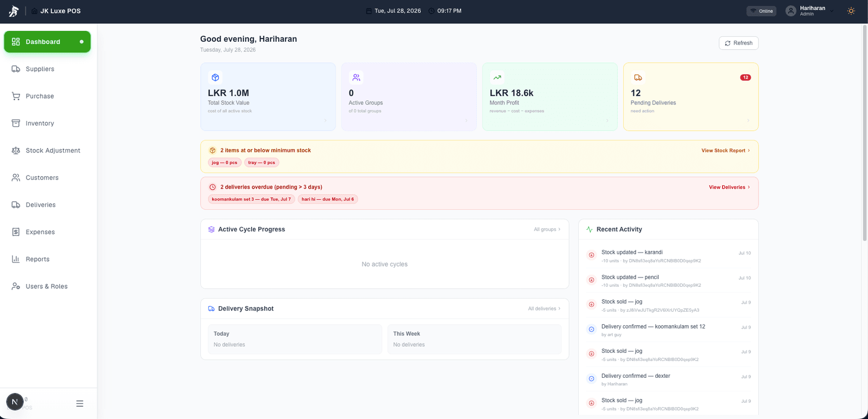The image size is (868, 419).
Task: Click the receipt icon beside Expenses
Action: tap(16, 231)
